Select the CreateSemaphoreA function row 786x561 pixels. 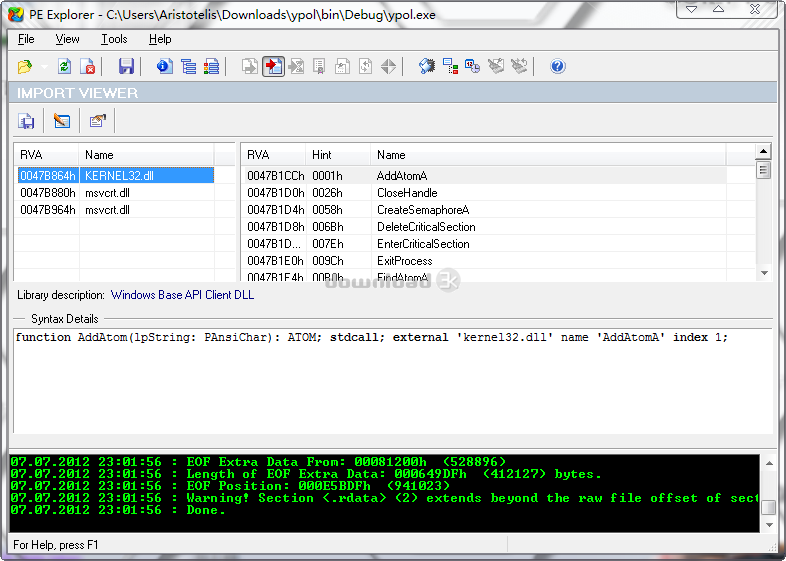click(485, 210)
